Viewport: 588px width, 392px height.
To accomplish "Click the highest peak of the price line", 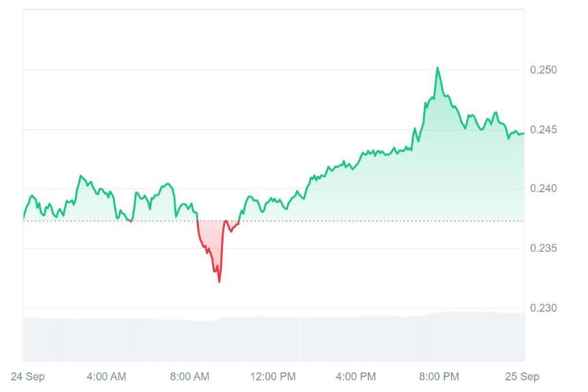I will tap(438, 68).
